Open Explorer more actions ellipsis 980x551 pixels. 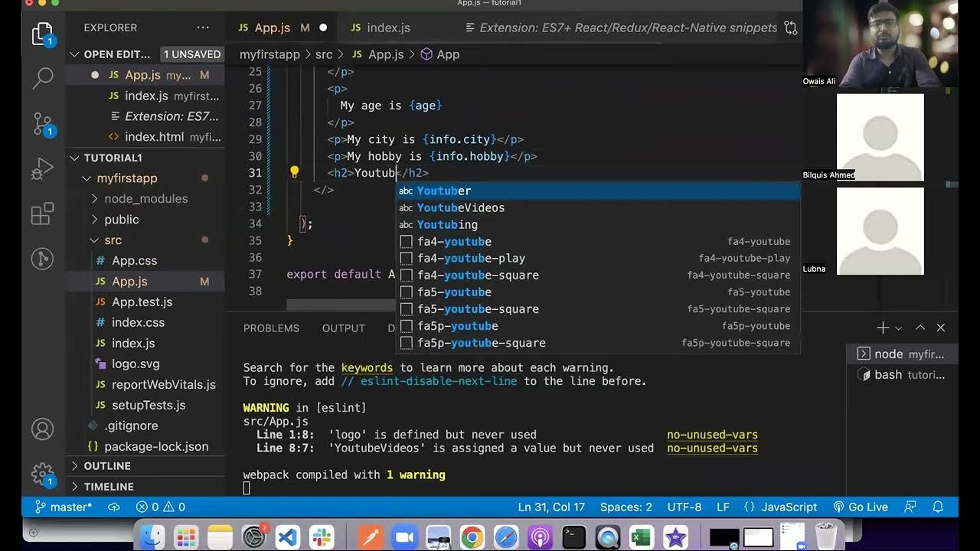(x=203, y=28)
